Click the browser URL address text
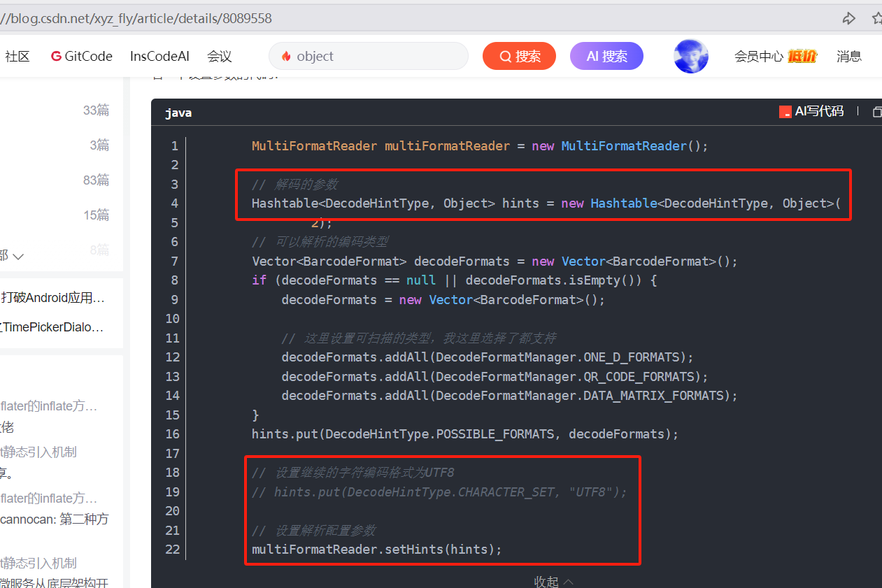882x588 pixels. click(136, 19)
